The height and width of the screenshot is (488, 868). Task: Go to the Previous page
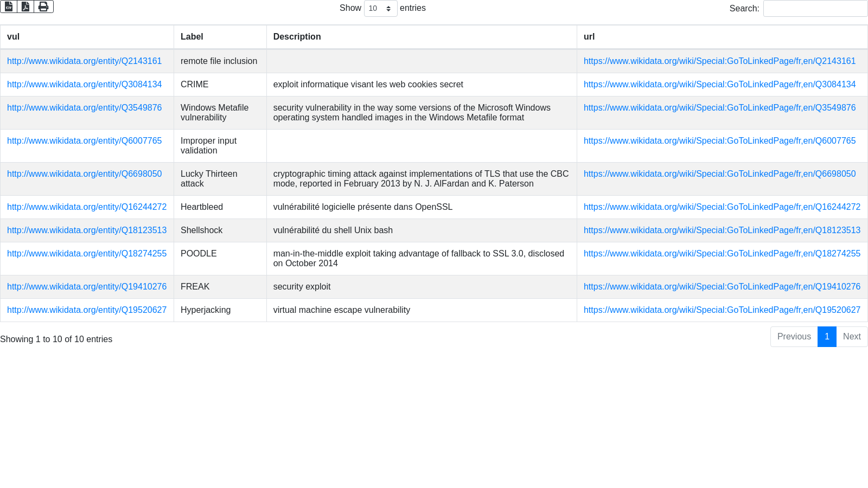(x=794, y=337)
